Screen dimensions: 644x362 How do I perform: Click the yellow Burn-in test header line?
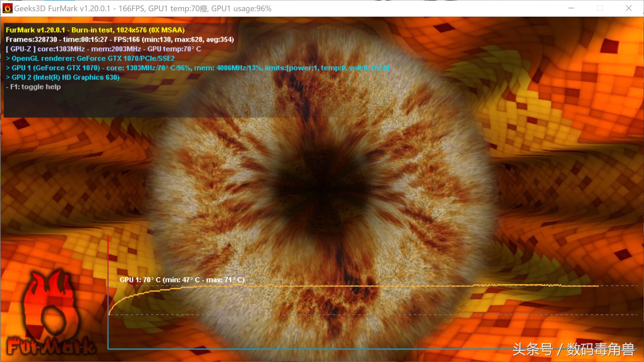[95, 30]
